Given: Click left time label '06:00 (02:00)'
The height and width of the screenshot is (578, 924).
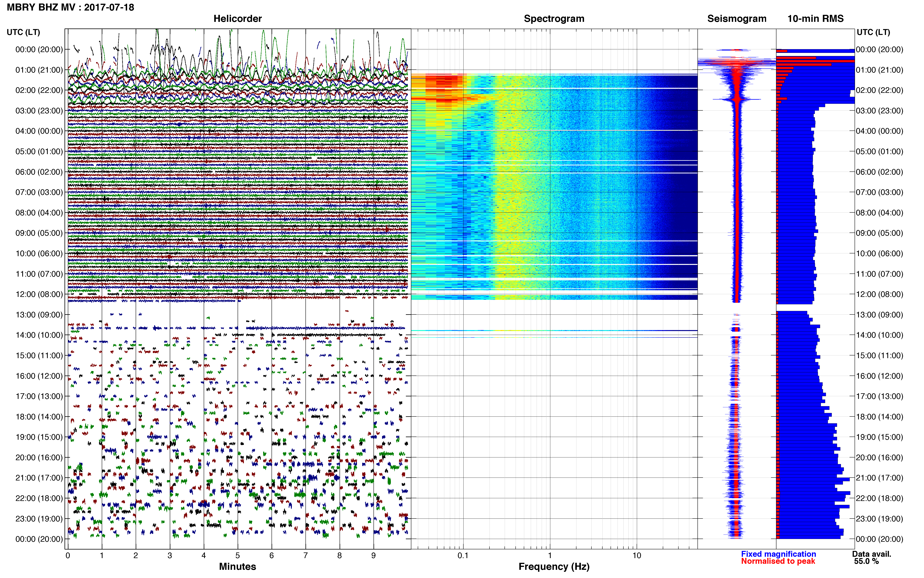Looking at the screenshot, I should tap(39, 172).
